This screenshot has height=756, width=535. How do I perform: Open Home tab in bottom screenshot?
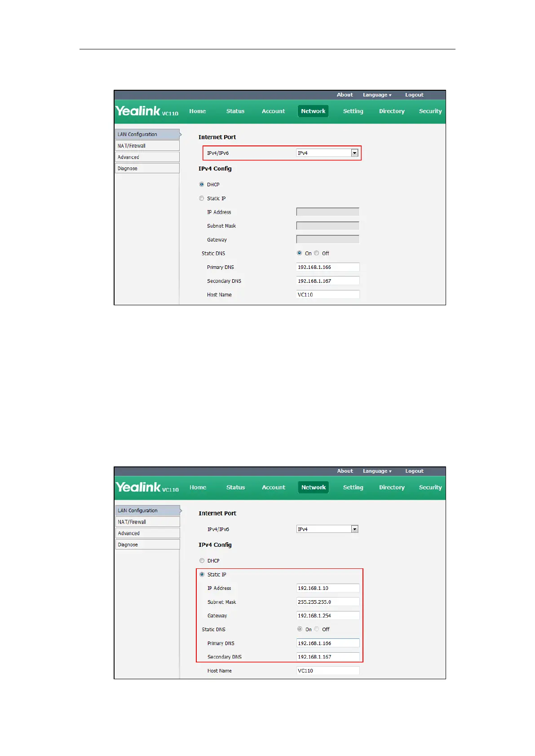(x=198, y=488)
